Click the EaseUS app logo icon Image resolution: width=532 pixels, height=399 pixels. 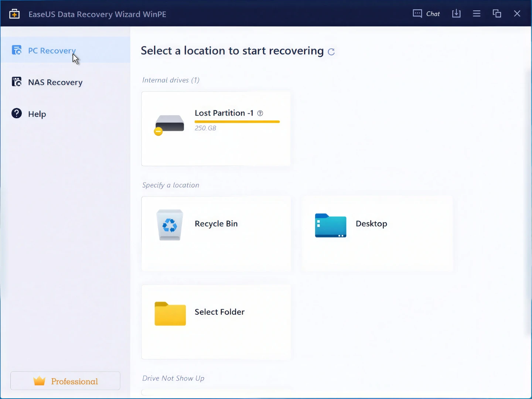pos(14,14)
